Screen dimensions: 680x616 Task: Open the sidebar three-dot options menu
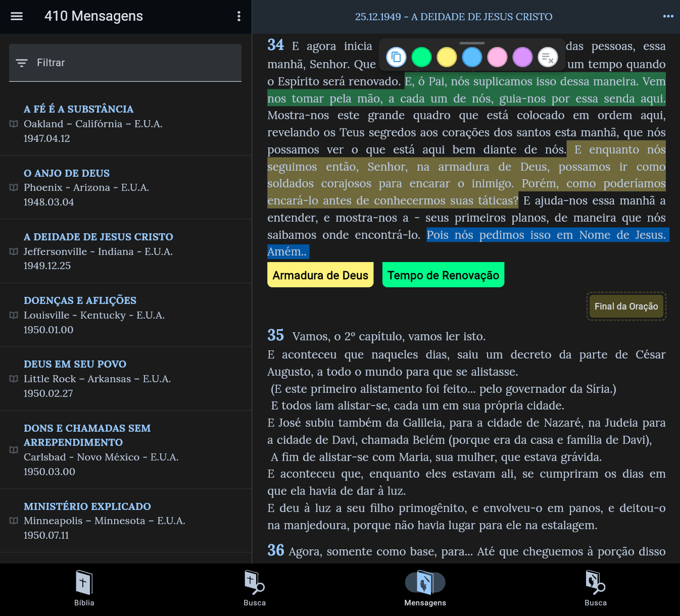coord(238,16)
